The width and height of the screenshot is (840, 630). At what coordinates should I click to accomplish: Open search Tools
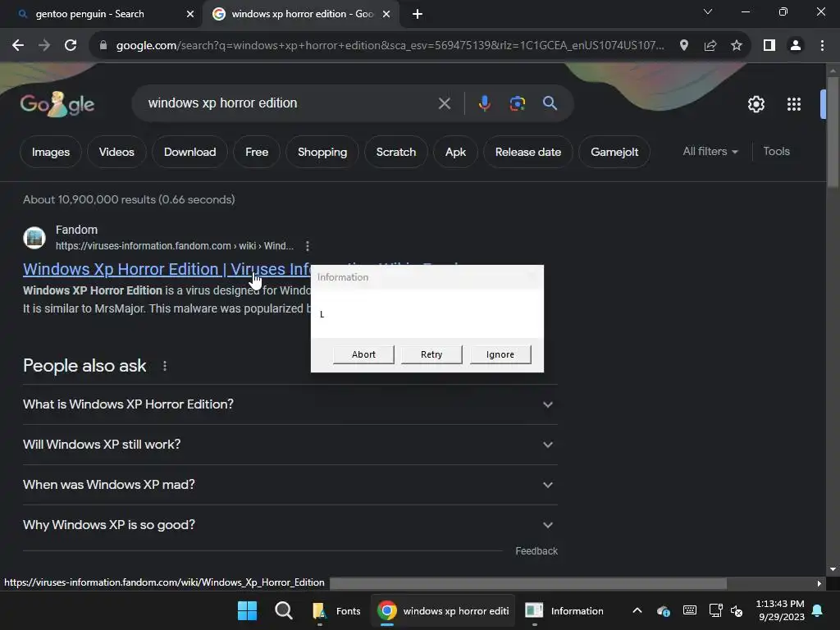[776, 152]
